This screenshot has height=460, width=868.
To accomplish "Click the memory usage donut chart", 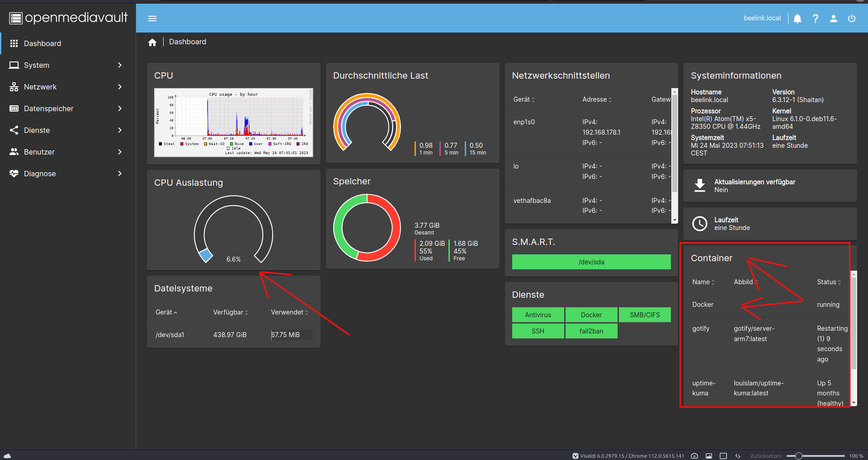I will point(367,228).
